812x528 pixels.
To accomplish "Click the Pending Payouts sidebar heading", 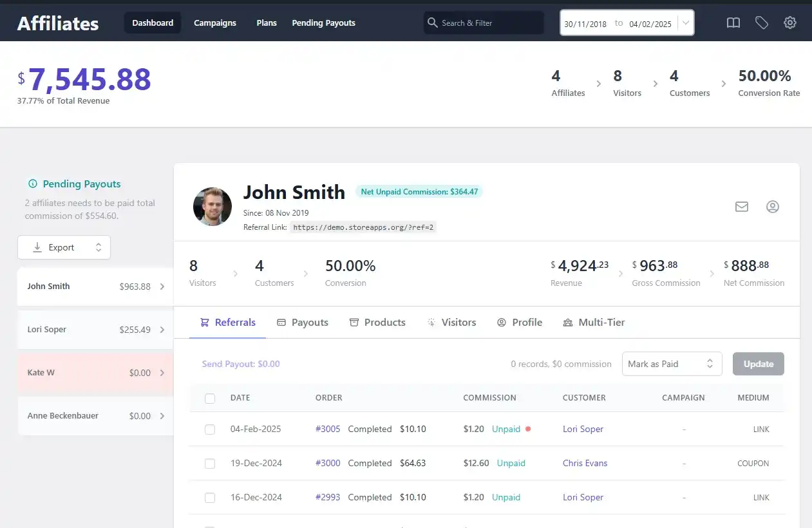I will pyautogui.click(x=82, y=184).
